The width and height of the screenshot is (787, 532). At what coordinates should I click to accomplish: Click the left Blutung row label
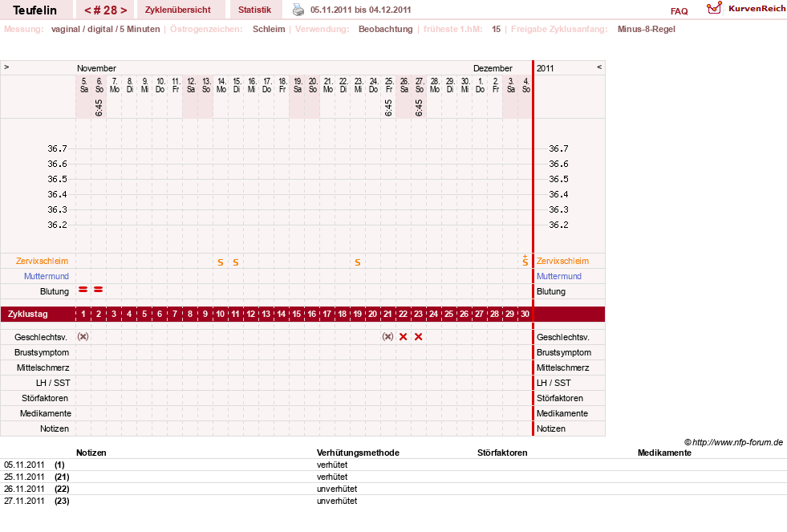tap(55, 291)
